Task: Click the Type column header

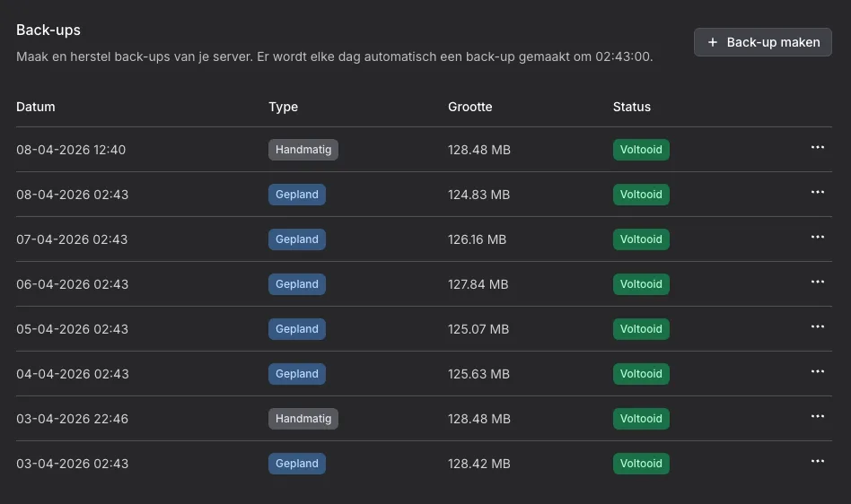Action: pyautogui.click(x=283, y=107)
